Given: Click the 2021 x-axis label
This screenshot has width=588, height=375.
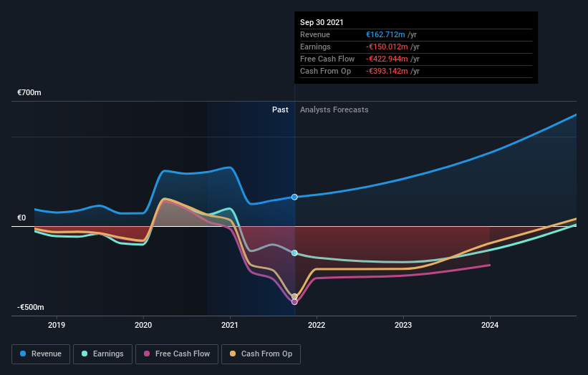Looking at the screenshot, I should pos(230,325).
